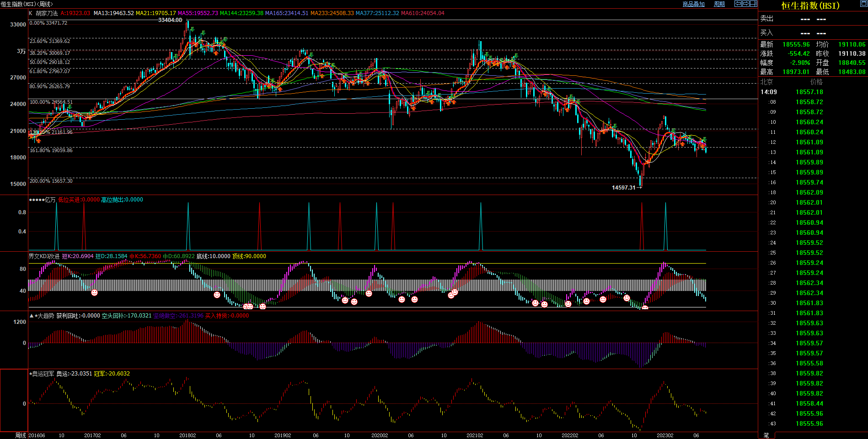Click the 亿万 indicator panel title
868x439 pixels.
[50, 200]
